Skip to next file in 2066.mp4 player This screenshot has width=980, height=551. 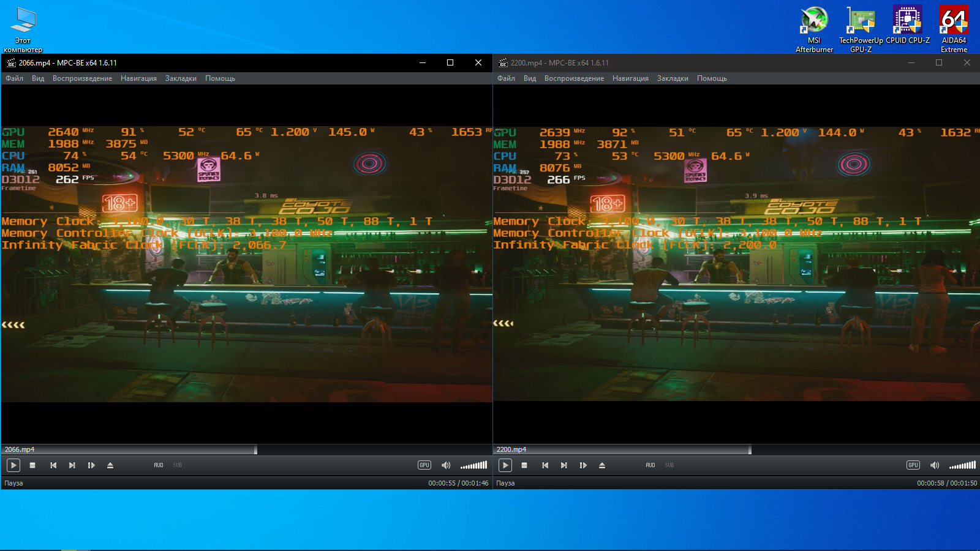72,465
